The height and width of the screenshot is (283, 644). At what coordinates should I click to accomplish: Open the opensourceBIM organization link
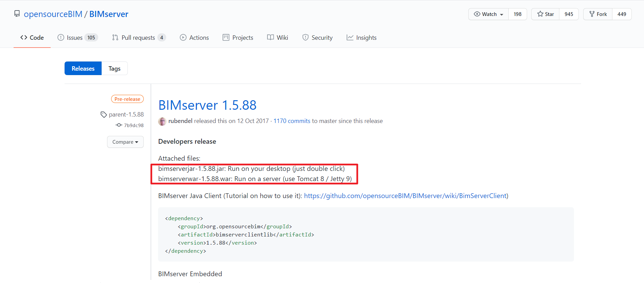(x=53, y=14)
